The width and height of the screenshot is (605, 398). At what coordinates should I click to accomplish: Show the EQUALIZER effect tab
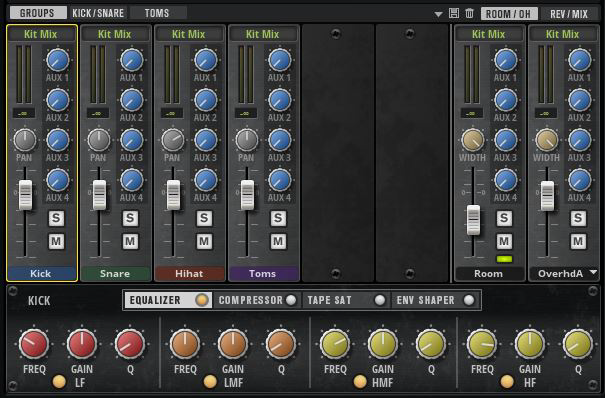168,300
